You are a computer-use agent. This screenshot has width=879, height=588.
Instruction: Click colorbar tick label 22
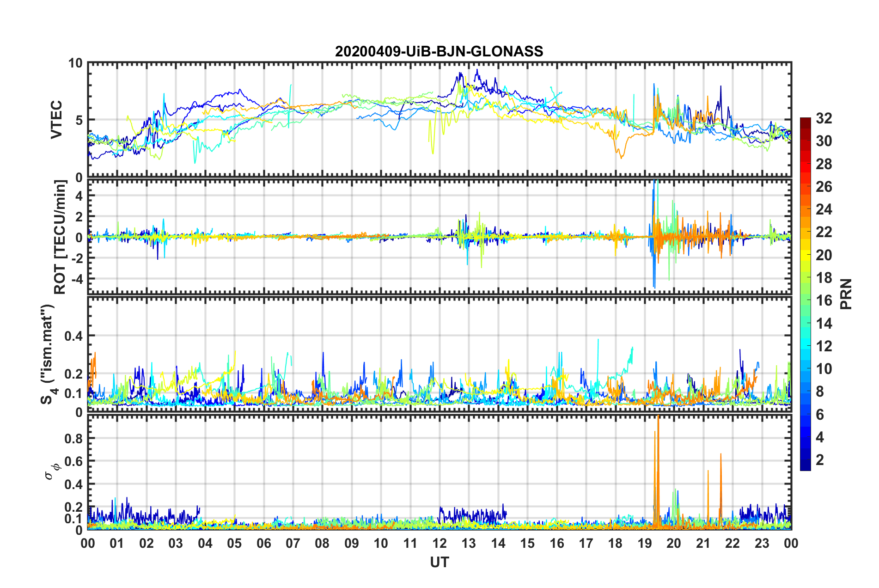[824, 232]
